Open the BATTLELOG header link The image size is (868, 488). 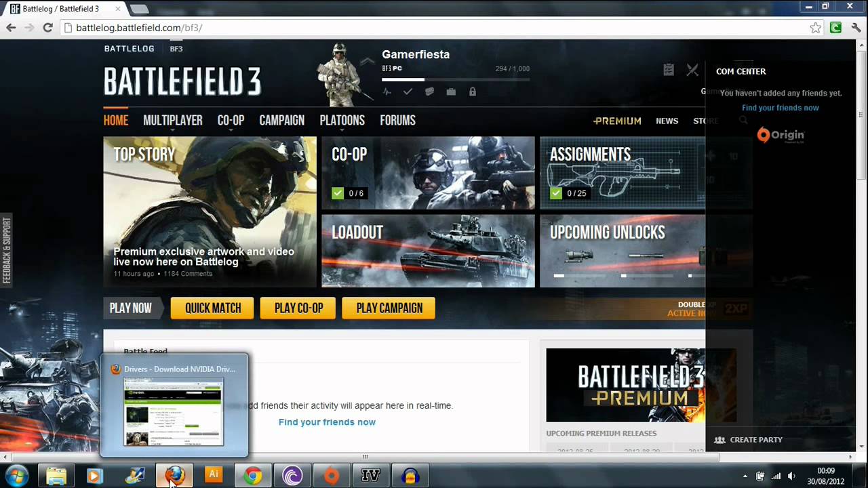(130, 49)
